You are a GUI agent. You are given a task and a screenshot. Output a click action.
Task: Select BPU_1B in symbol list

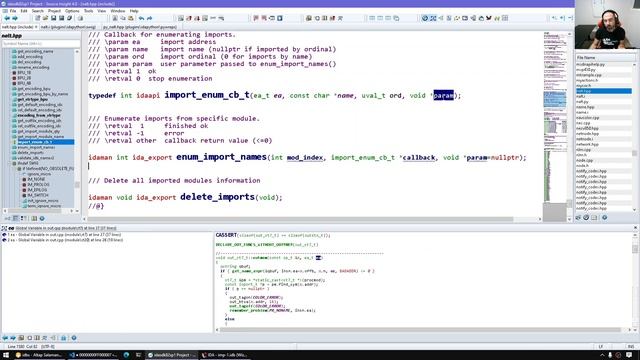click(x=24, y=73)
